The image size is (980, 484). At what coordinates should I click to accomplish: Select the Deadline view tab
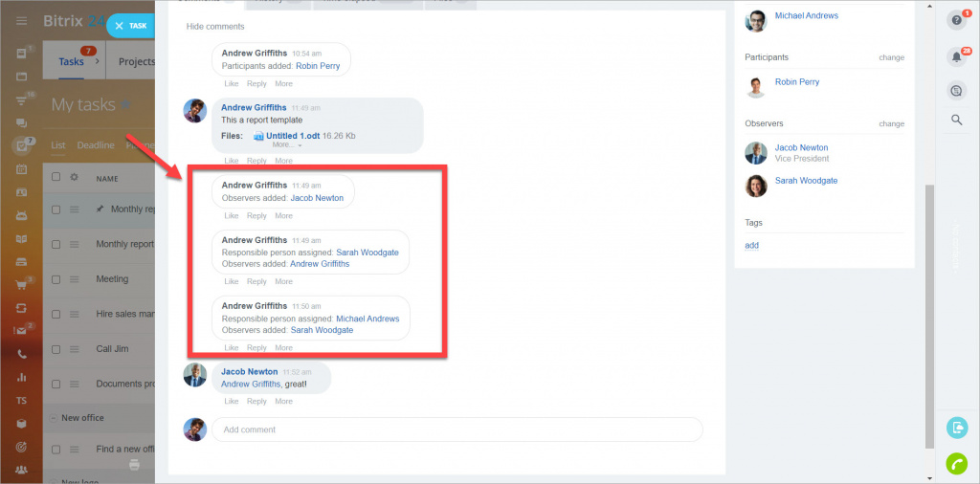coord(96,144)
